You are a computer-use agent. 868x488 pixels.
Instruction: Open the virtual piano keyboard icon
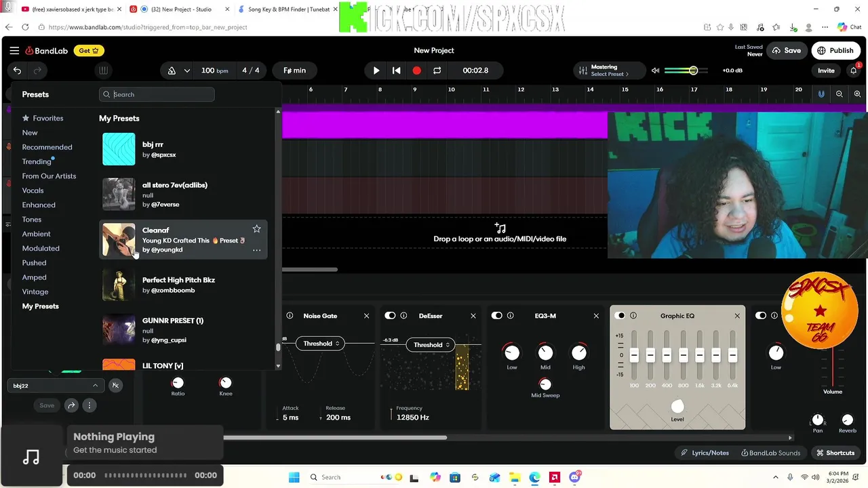[103, 70]
